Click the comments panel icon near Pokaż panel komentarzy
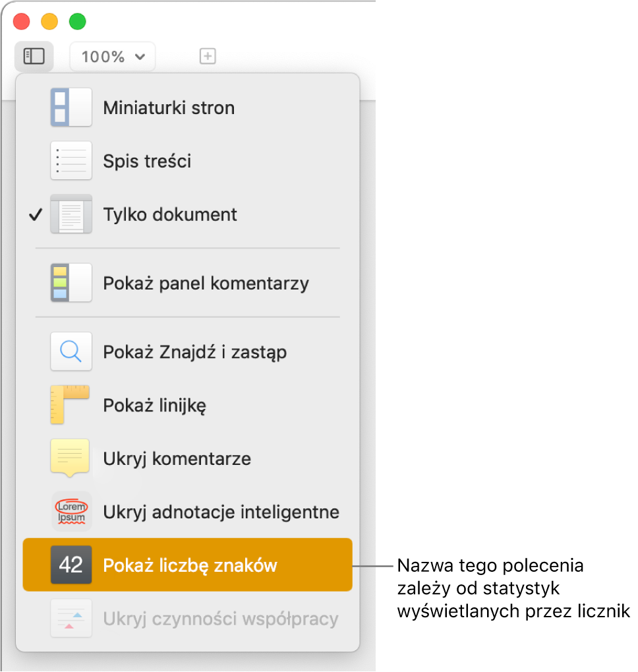 [71, 282]
